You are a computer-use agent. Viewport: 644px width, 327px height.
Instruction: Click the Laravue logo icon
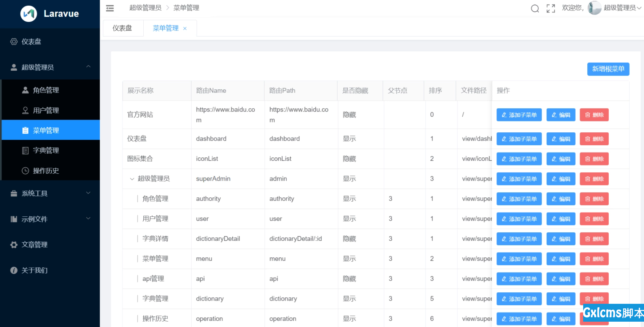pyautogui.click(x=29, y=14)
